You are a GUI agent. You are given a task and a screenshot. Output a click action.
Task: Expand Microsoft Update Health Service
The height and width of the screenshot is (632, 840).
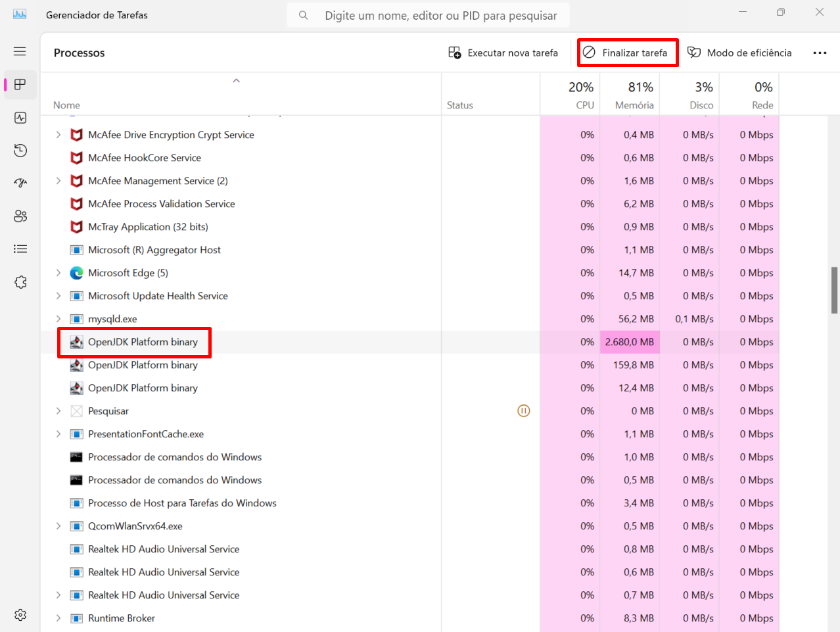[58, 296]
